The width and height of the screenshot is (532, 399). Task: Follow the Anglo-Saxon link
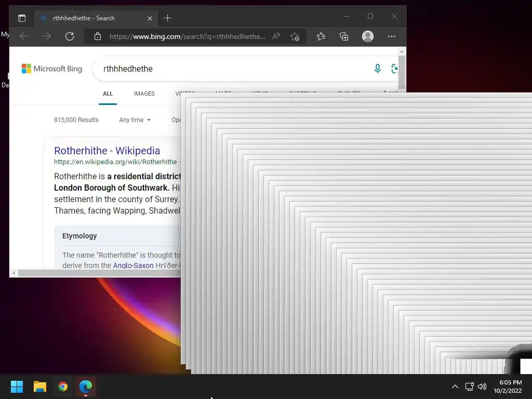point(133,265)
